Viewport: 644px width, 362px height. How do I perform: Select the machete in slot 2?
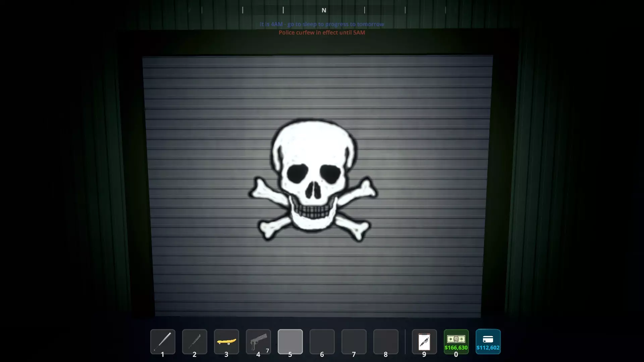pos(195,341)
